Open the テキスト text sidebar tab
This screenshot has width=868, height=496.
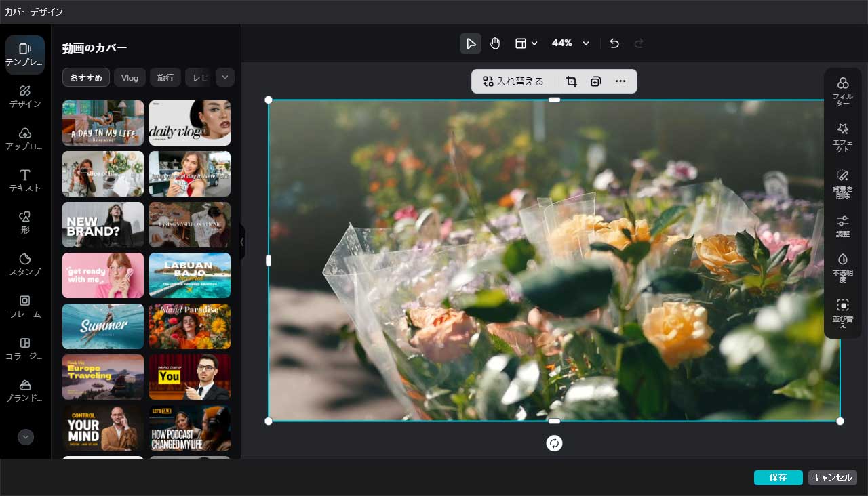coord(25,181)
